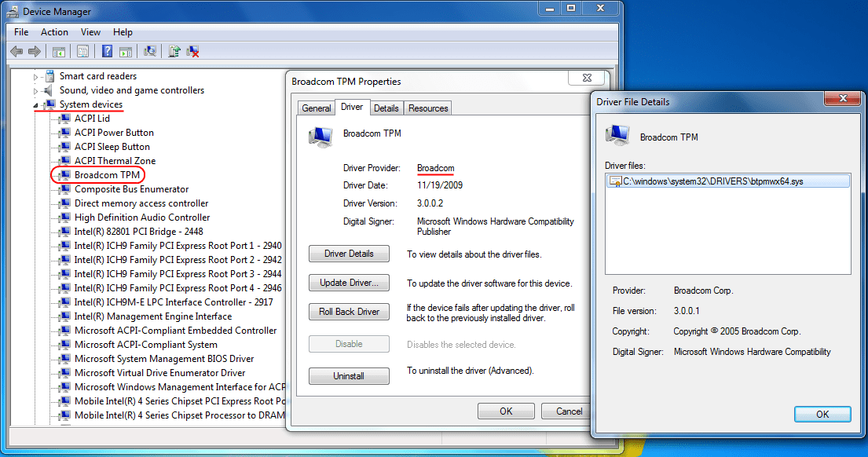The image size is (868, 457).
Task: Click the Show/Hide Action Pane toolbar icon
Action: [126, 52]
